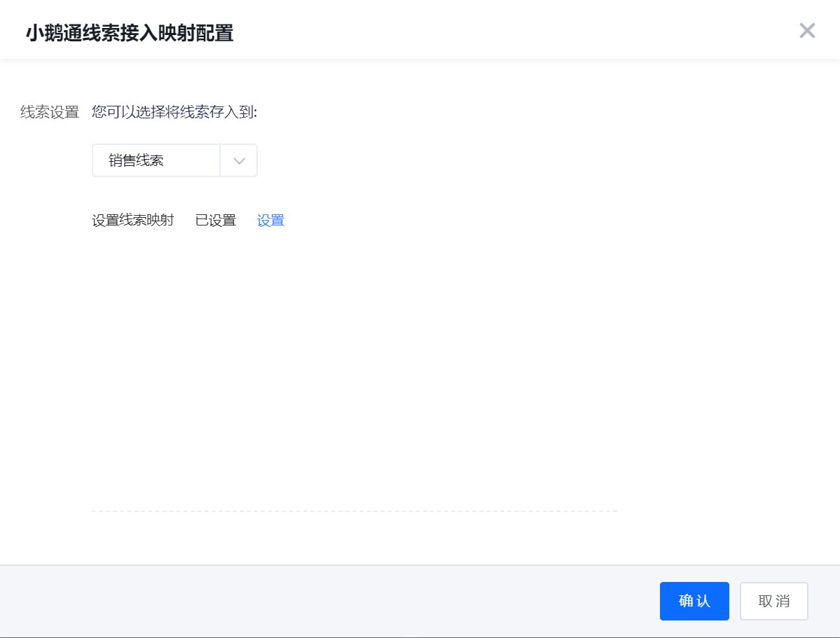Screen dimensions: 840x638
Task: Open the 销售线索 dropdown
Action: (174, 160)
